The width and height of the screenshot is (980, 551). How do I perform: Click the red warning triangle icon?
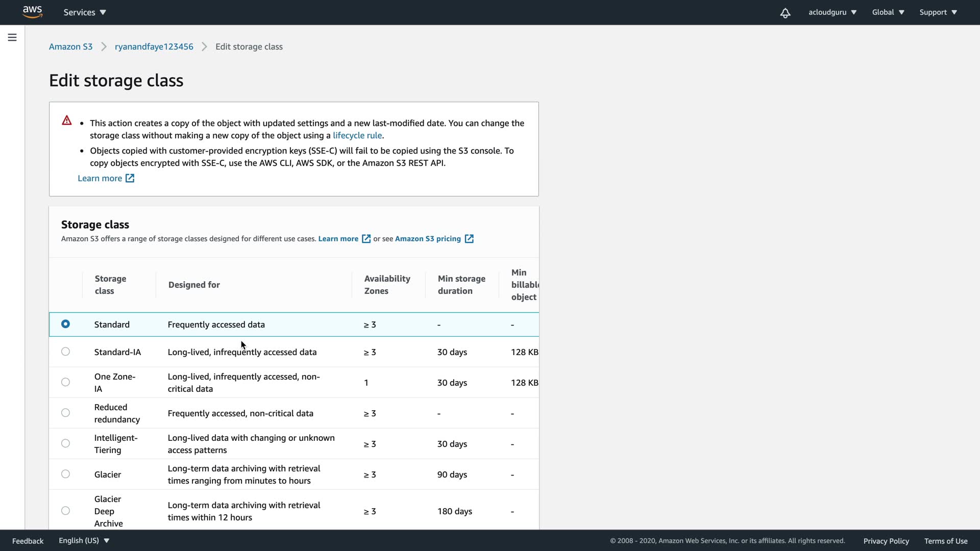[67, 120]
